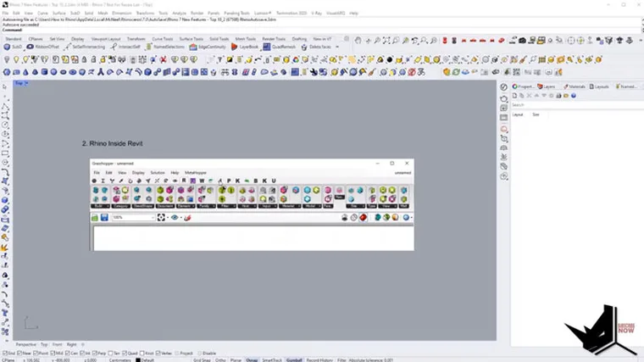Click the save disk icon in Grasshopper
This screenshot has width=644, height=362.
pos(104,217)
